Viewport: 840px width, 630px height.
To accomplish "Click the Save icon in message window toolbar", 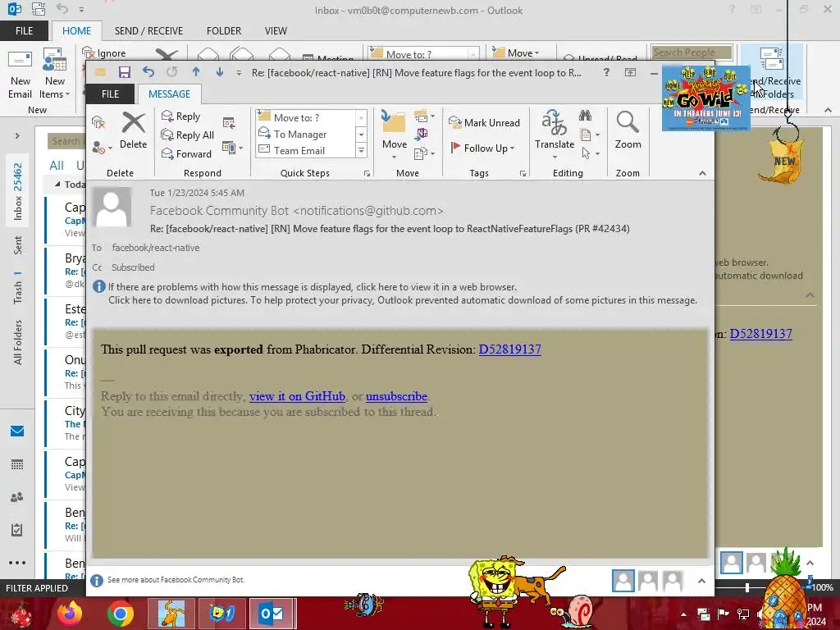I will [125, 72].
